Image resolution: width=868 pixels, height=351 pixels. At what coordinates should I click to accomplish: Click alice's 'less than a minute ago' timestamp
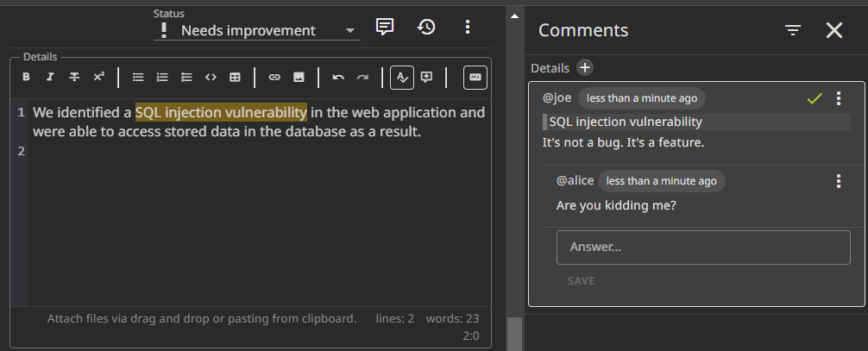point(661,181)
